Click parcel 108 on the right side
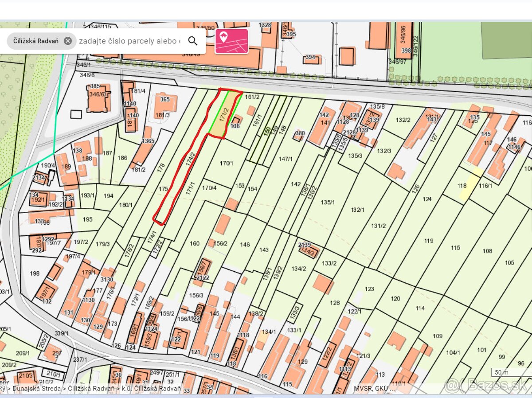 coord(487,251)
